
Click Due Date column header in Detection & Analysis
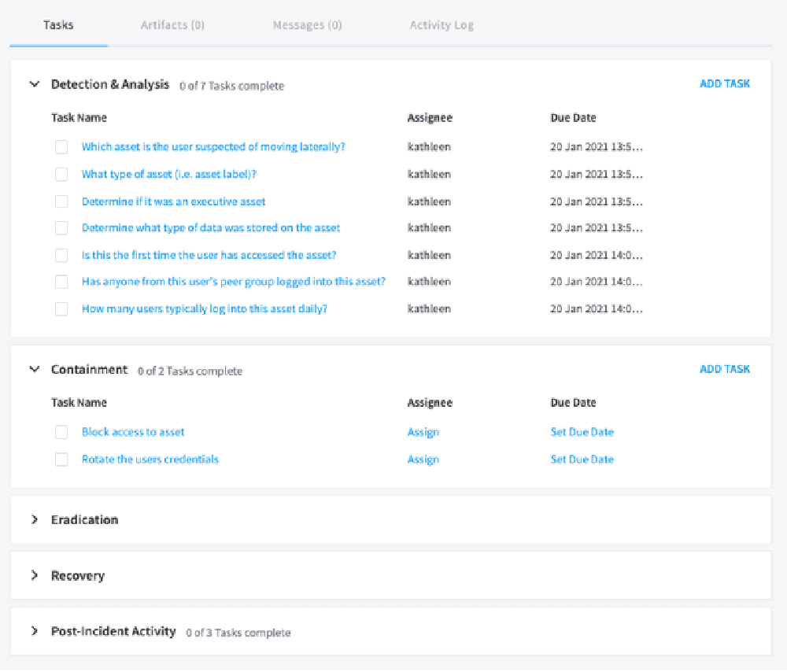(x=573, y=117)
